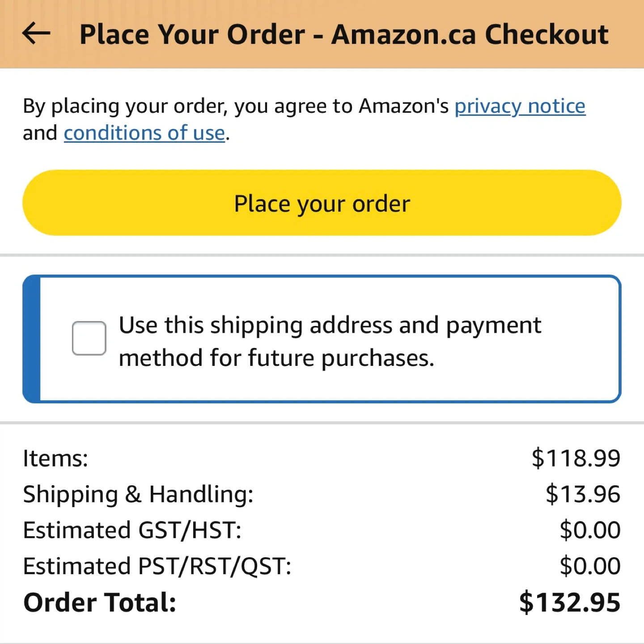
Task: Click the $0.00 amount for PST/RST/QST
Action: click(590, 566)
